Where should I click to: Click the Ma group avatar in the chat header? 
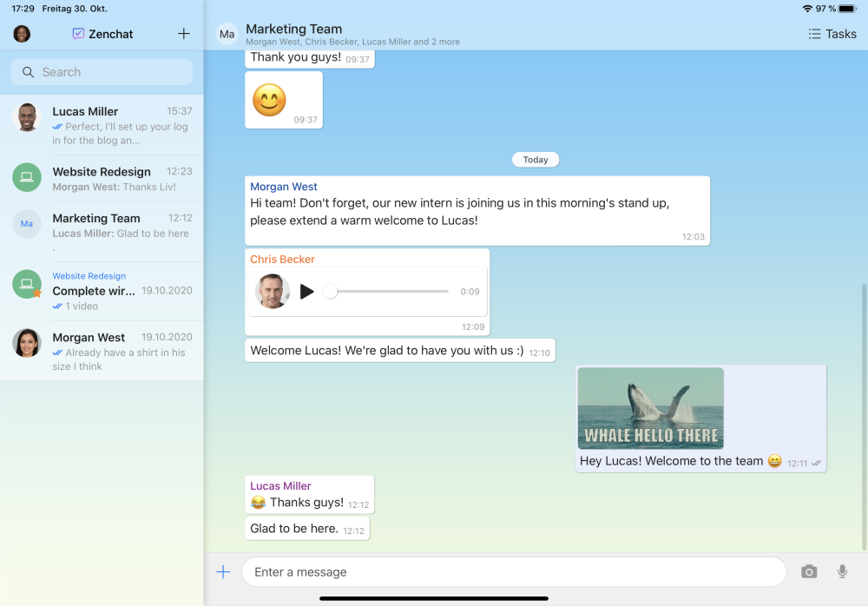click(x=227, y=34)
